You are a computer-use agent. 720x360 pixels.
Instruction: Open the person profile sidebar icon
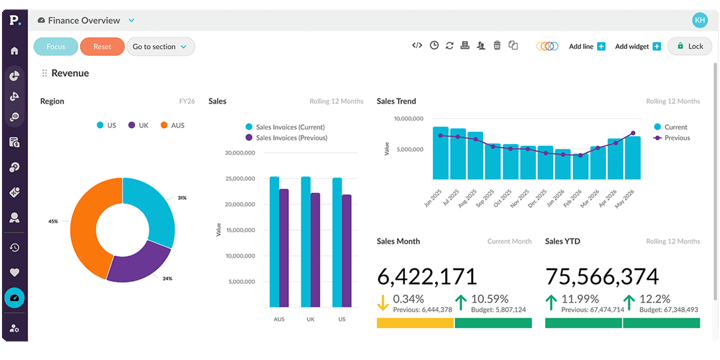[14, 218]
